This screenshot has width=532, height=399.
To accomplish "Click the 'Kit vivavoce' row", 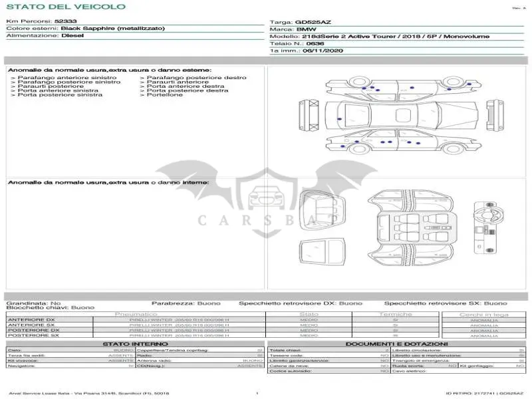I will coord(70,360).
